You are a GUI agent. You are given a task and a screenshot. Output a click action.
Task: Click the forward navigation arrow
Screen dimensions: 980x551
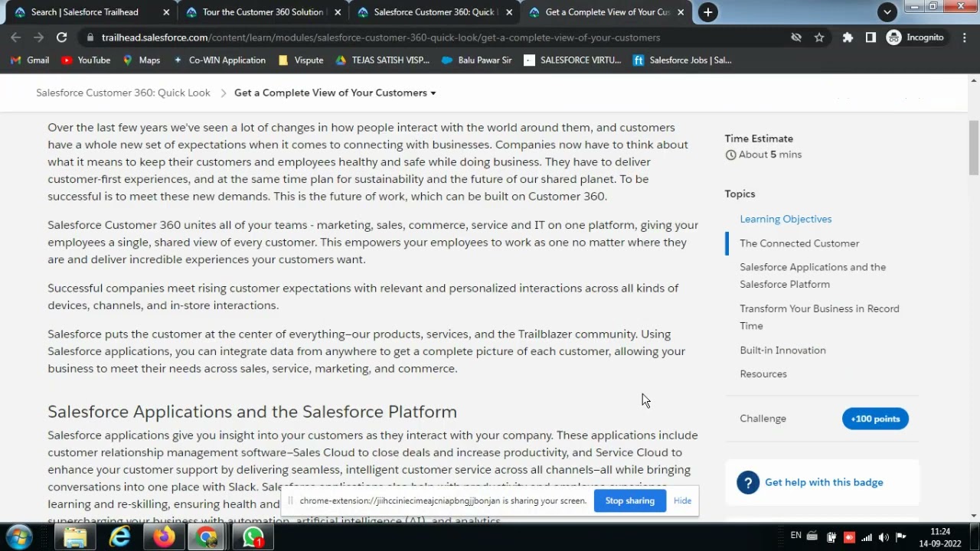[x=39, y=37]
